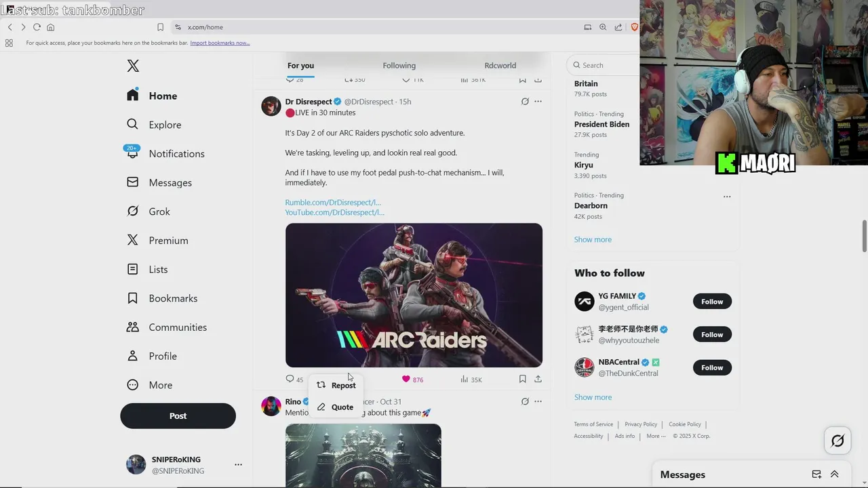Click the Search field
The image size is (868, 488).
[x=604, y=65]
